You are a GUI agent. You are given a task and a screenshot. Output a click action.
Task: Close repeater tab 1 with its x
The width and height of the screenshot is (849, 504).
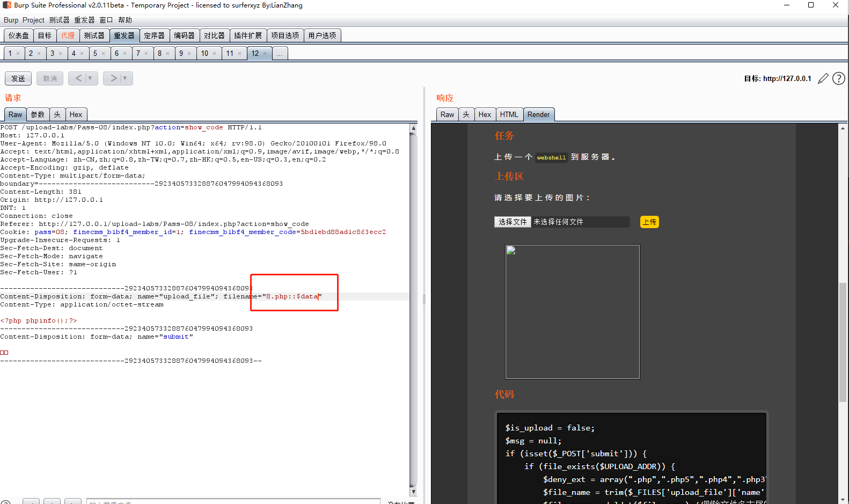pyautogui.click(x=18, y=54)
